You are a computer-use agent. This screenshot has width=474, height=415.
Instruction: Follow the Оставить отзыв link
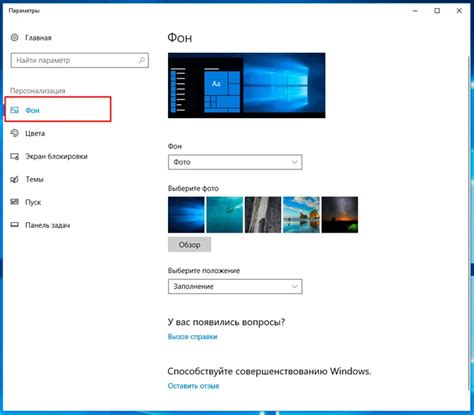193,386
